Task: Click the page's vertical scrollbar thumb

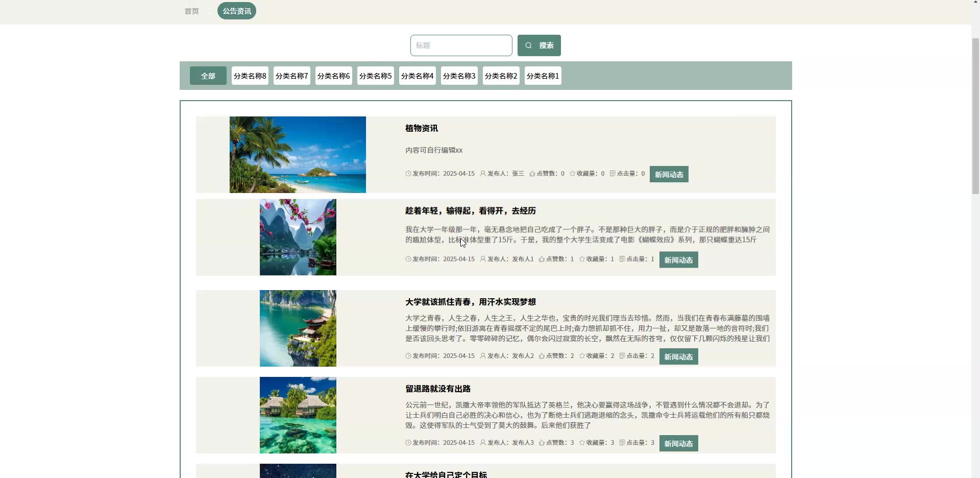Action: click(x=975, y=116)
